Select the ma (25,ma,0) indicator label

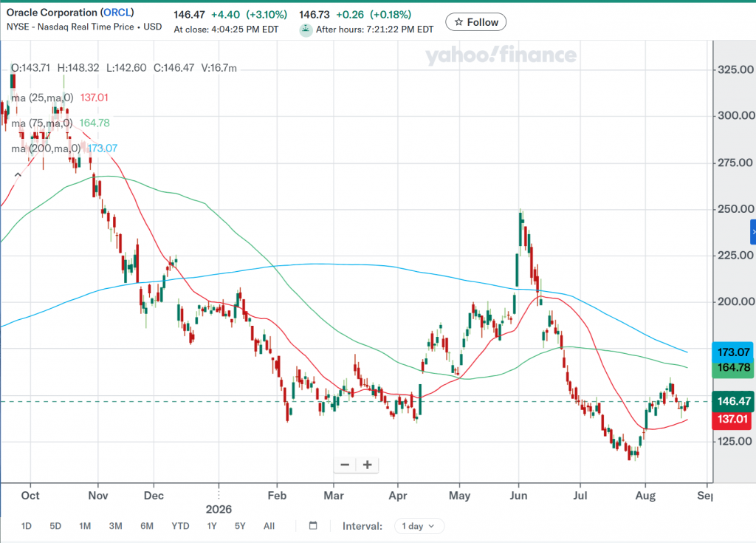coord(42,98)
